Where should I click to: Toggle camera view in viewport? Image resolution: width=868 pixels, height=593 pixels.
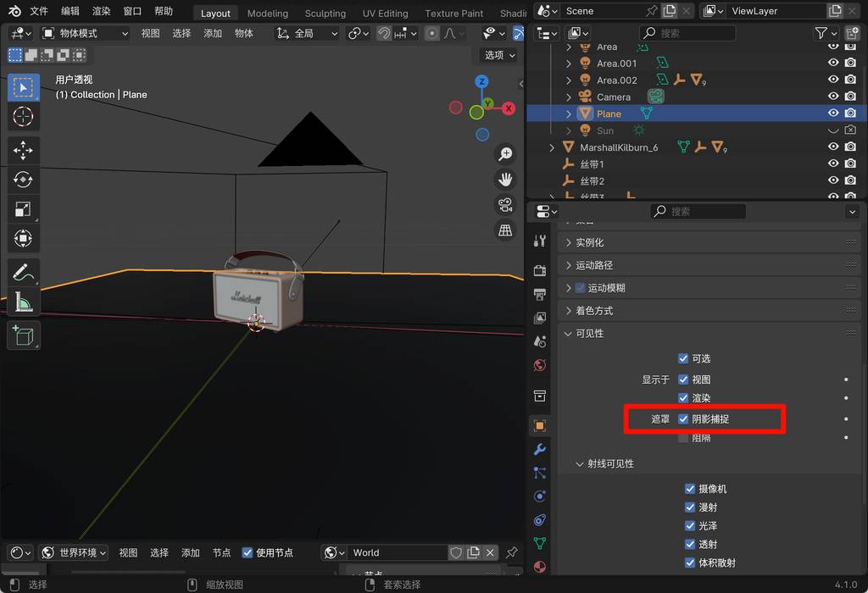[x=505, y=204]
